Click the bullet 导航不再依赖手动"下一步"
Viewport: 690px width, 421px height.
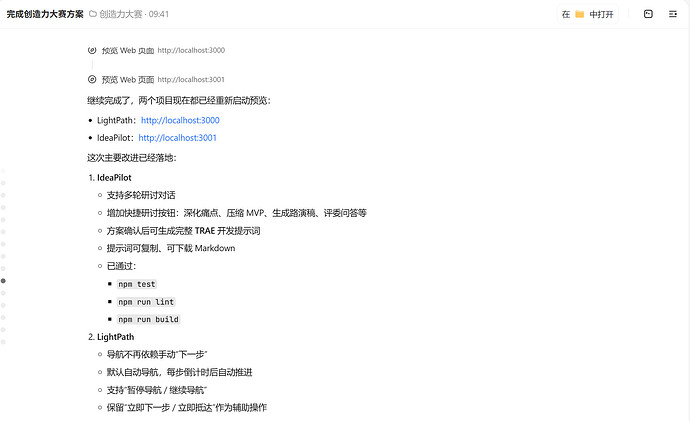tap(157, 355)
